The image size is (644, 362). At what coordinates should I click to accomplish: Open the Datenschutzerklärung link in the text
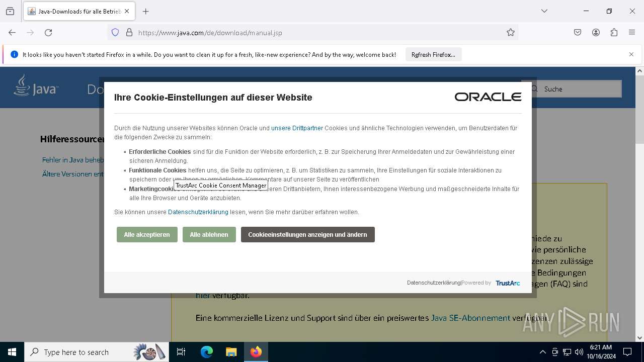pyautogui.click(x=198, y=212)
